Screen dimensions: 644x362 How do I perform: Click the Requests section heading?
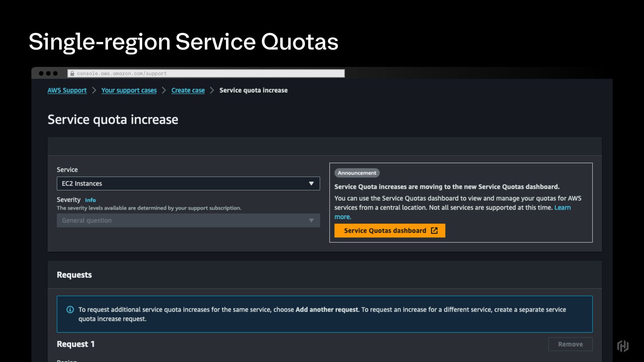74,275
